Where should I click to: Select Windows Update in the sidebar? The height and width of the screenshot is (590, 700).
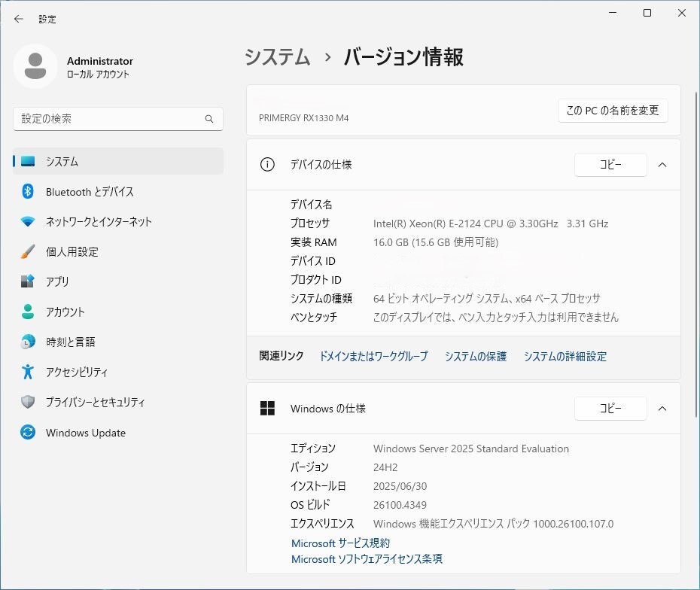pyautogui.click(x=118, y=432)
